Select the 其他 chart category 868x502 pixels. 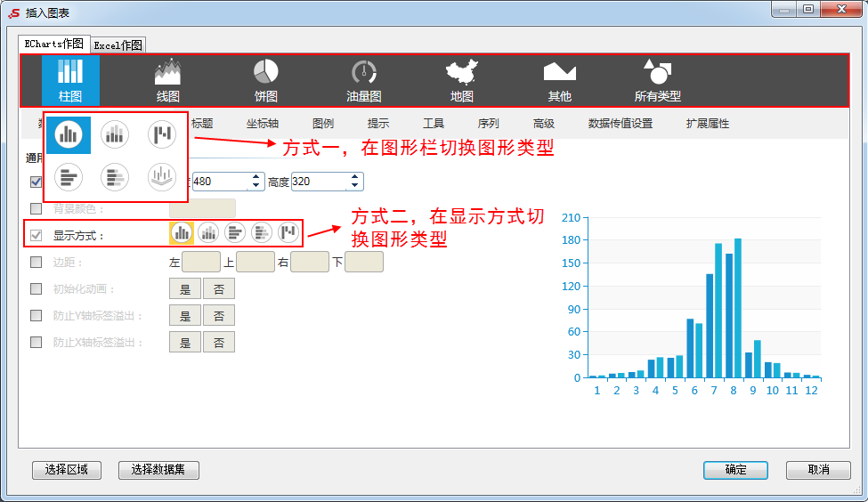(560, 80)
